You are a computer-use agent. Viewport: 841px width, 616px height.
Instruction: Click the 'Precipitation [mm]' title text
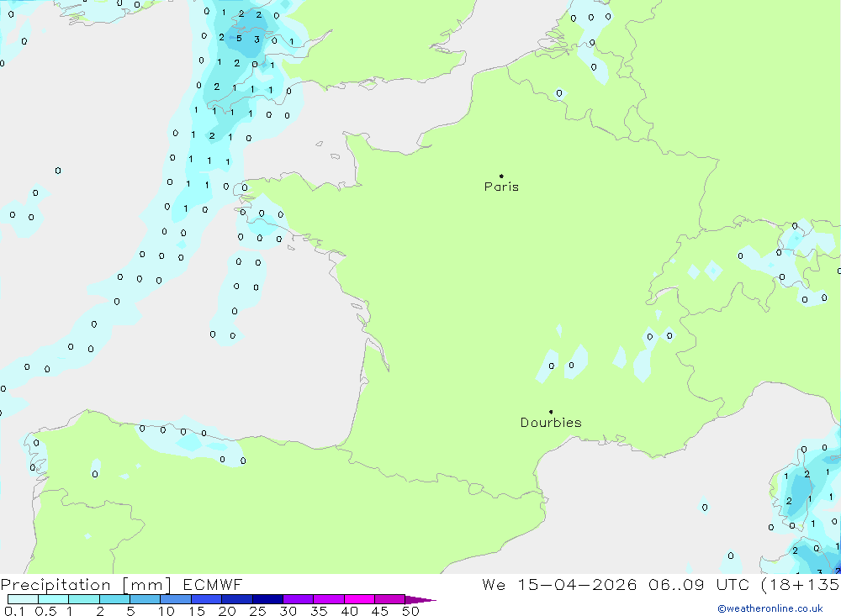(x=86, y=585)
